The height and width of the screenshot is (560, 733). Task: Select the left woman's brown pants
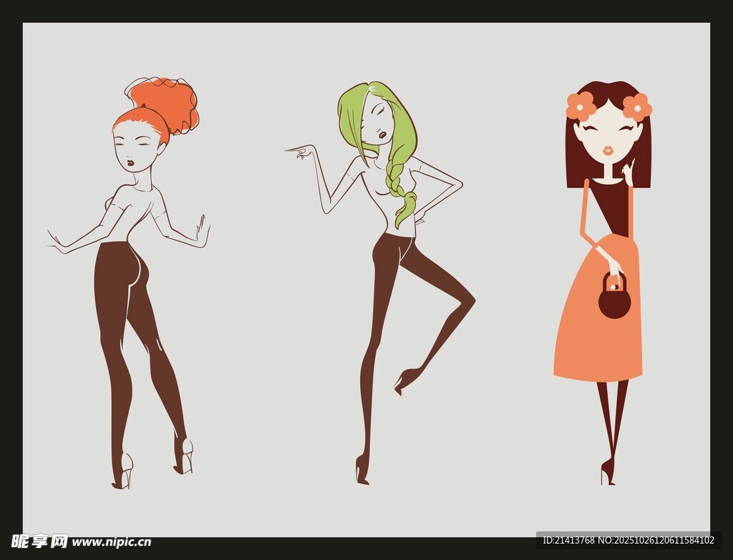[125, 300]
